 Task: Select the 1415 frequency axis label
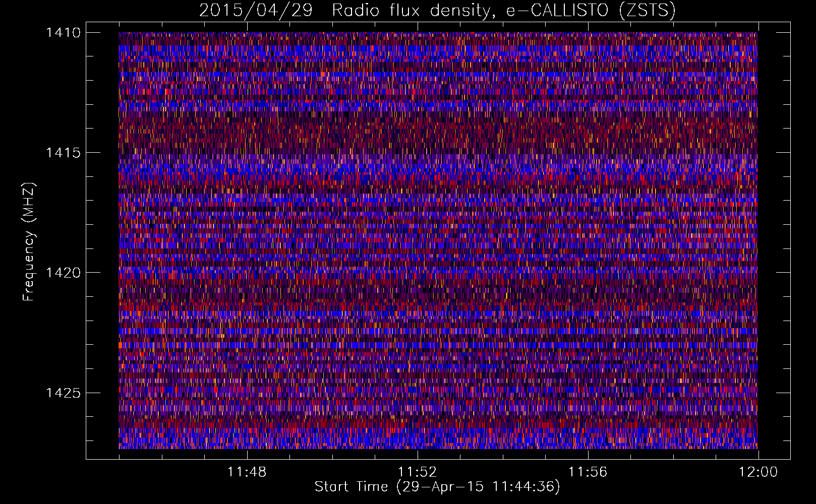click(x=63, y=153)
